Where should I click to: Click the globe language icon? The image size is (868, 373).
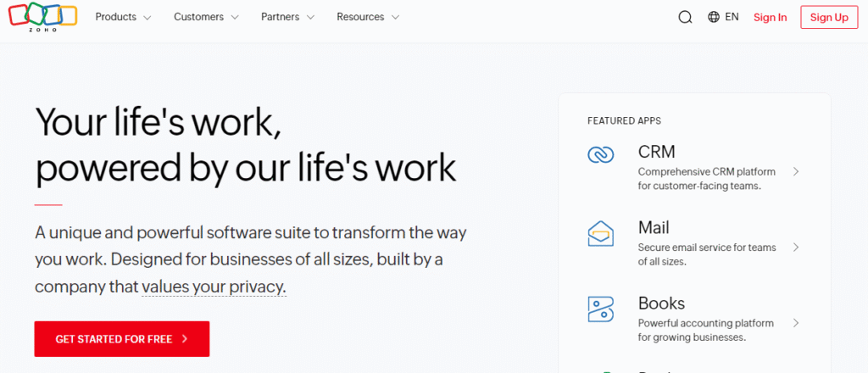(714, 17)
